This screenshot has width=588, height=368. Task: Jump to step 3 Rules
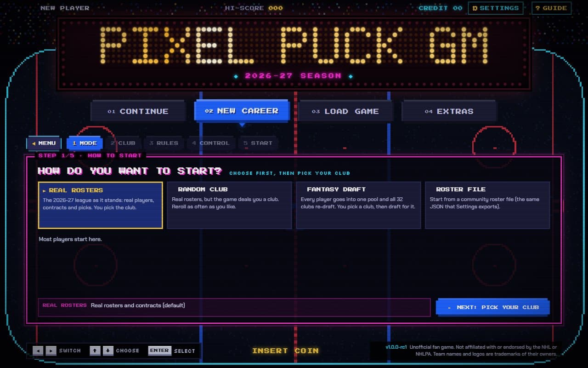coord(164,143)
